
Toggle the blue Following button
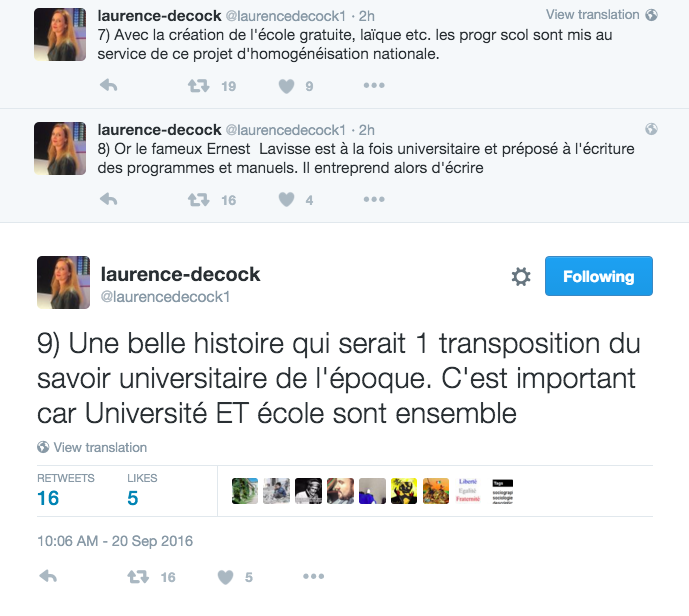598,276
